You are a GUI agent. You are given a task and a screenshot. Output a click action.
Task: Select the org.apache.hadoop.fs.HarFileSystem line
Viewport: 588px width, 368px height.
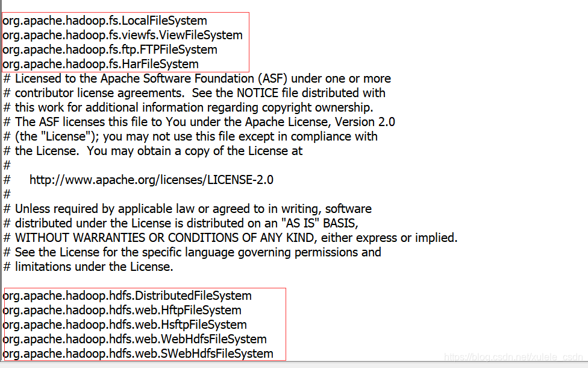tap(101, 64)
